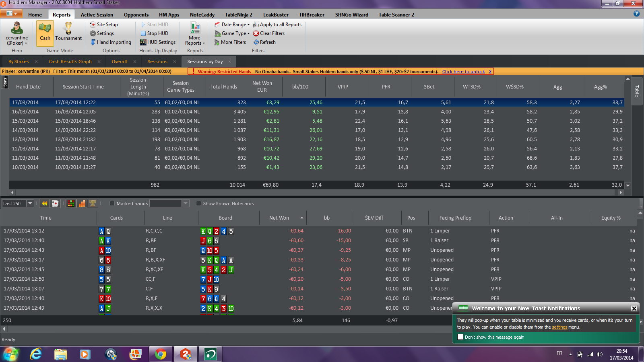Screen dimensions: 644x362
Task: Click the Hold'em Manager 2 taskbar icon
Action: [186, 354]
